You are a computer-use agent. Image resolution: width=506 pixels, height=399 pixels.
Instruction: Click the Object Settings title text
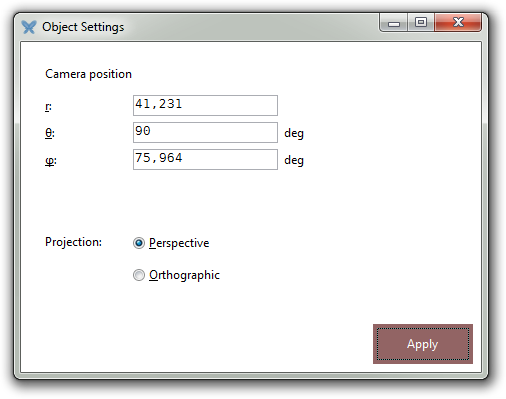click(x=83, y=27)
